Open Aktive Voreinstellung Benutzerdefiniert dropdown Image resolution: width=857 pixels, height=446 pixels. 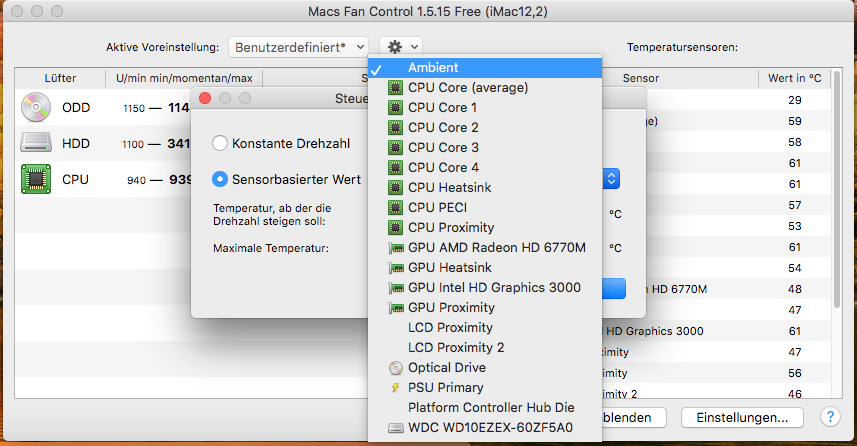[x=298, y=48]
